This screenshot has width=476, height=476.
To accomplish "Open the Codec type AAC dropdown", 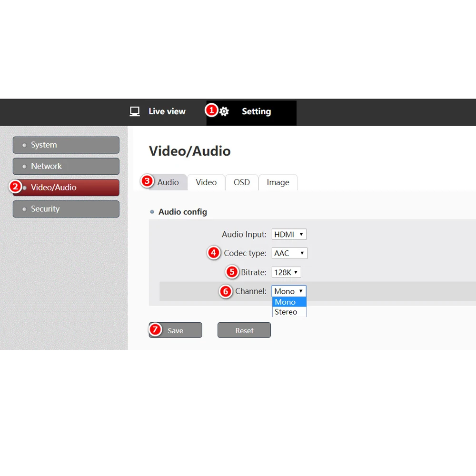I will (289, 253).
